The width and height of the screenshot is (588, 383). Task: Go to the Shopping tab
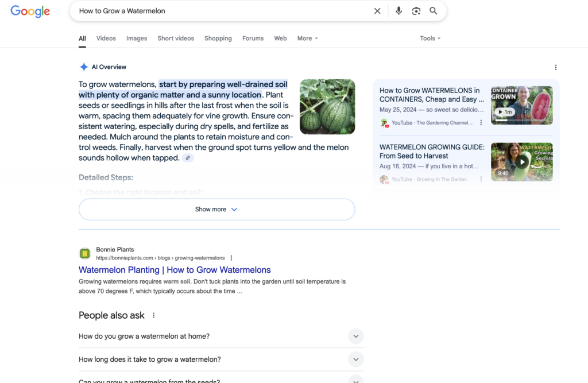(x=218, y=38)
